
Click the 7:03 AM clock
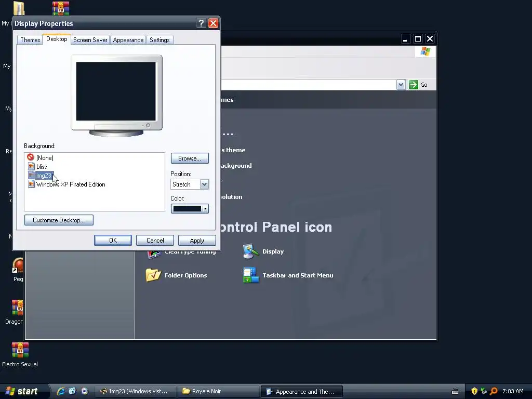513,391
